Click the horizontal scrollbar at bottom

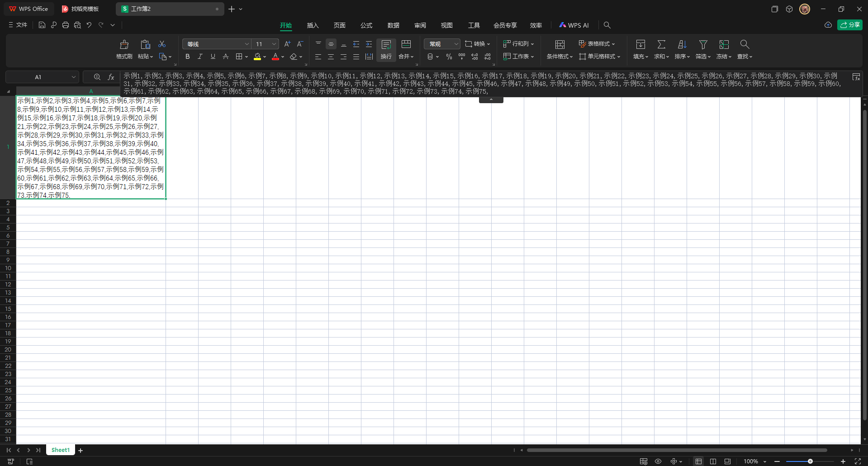click(677, 450)
